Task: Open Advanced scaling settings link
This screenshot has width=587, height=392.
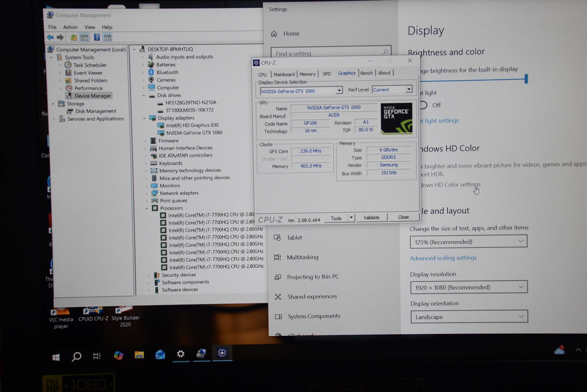Action: tap(443, 258)
